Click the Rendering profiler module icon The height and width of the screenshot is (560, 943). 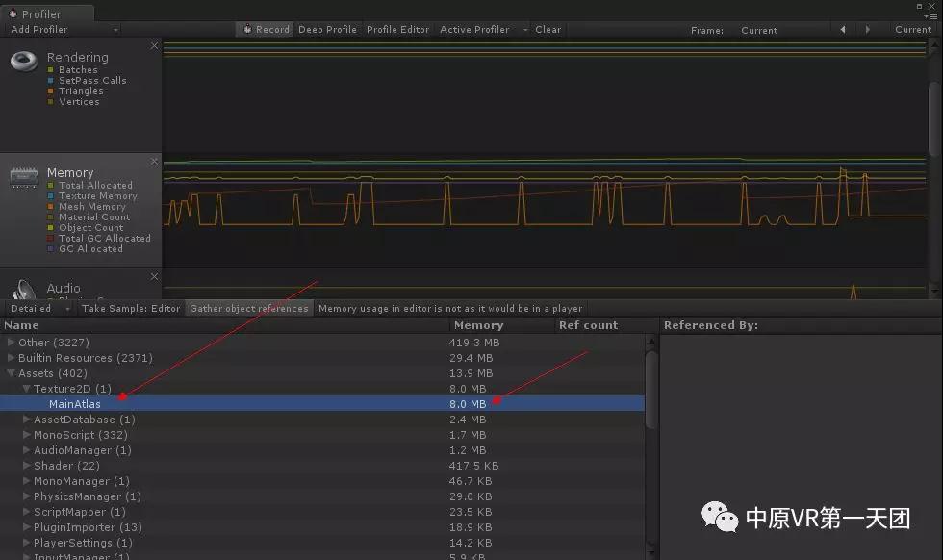point(23,62)
